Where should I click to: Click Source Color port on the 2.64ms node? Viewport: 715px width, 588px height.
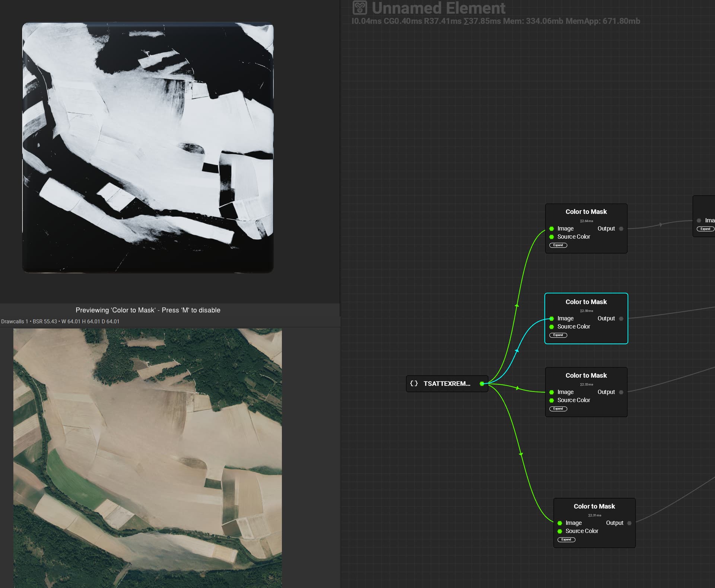552,237
